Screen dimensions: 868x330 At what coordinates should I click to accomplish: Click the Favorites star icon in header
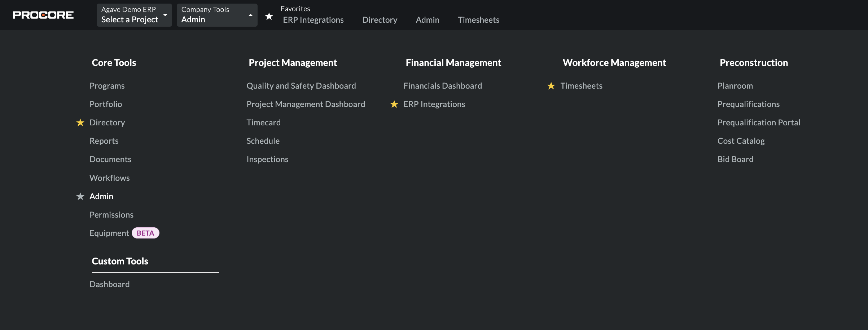[x=269, y=16]
